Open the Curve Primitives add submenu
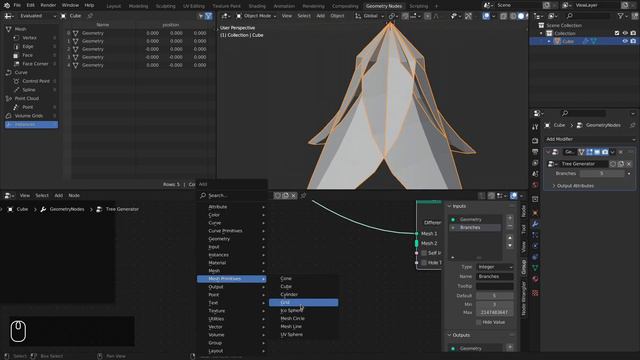This screenshot has height=360, width=640. click(x=231, y=231)
